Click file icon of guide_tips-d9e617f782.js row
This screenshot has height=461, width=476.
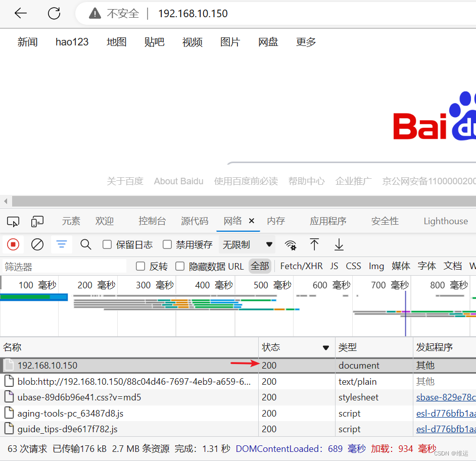9,429
